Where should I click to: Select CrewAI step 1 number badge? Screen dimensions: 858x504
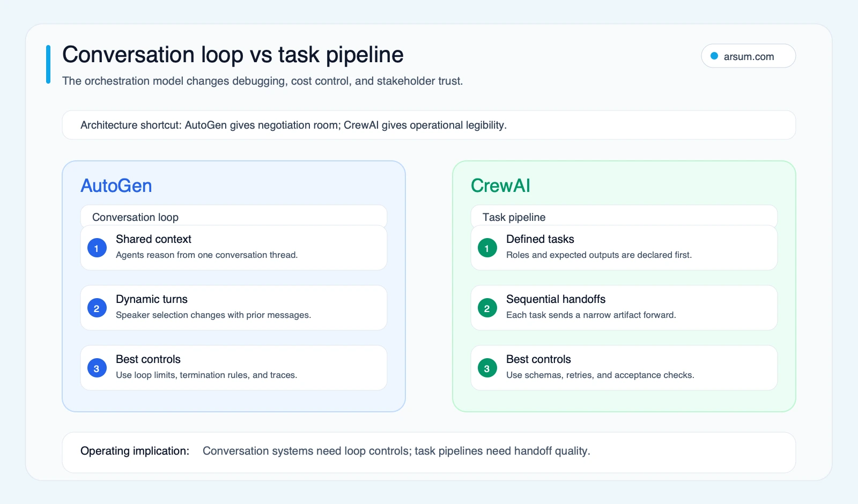(487, 248)
